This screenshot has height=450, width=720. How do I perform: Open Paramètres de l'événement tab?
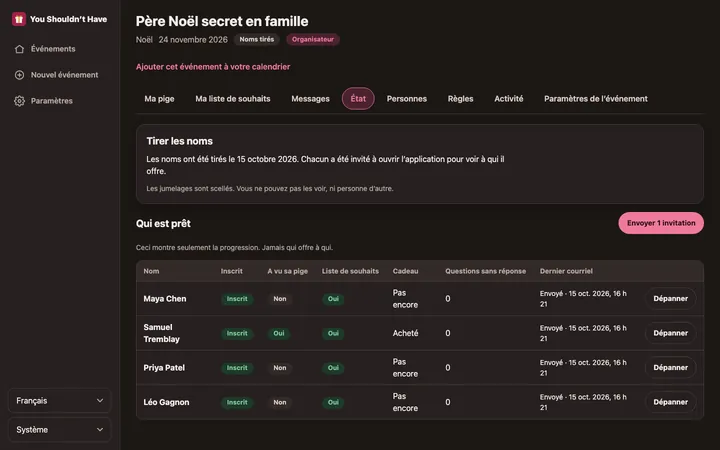coord(596,99)
